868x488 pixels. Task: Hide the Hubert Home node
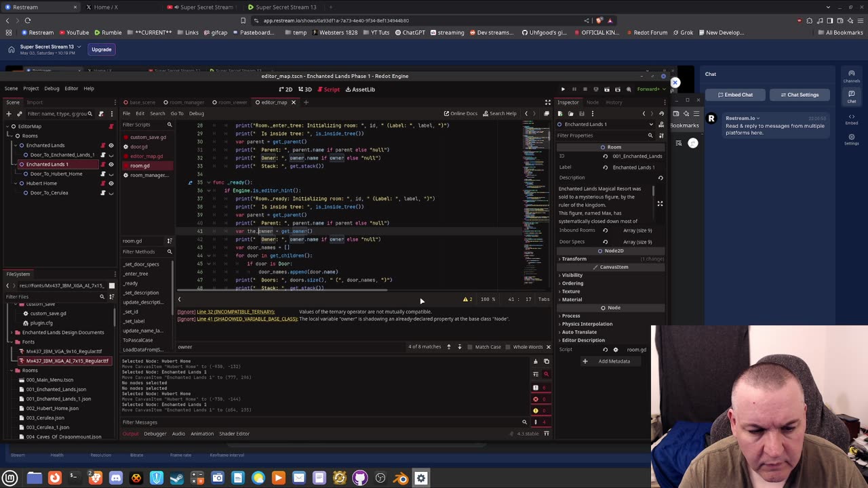(111, 183)
